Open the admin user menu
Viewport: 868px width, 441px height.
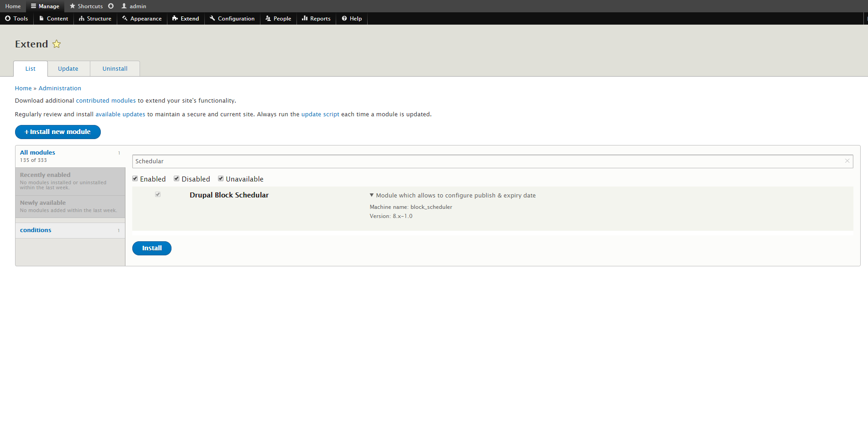tap(134, 6)
